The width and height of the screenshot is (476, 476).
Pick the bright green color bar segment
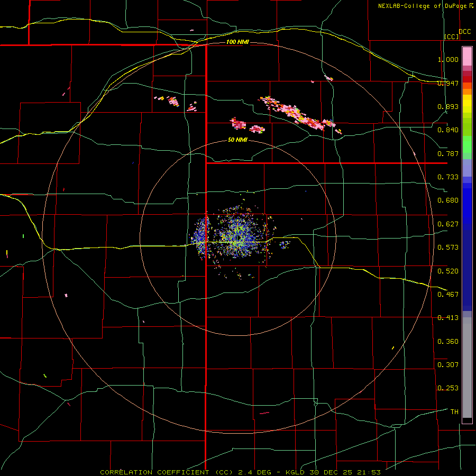point(467,144)
